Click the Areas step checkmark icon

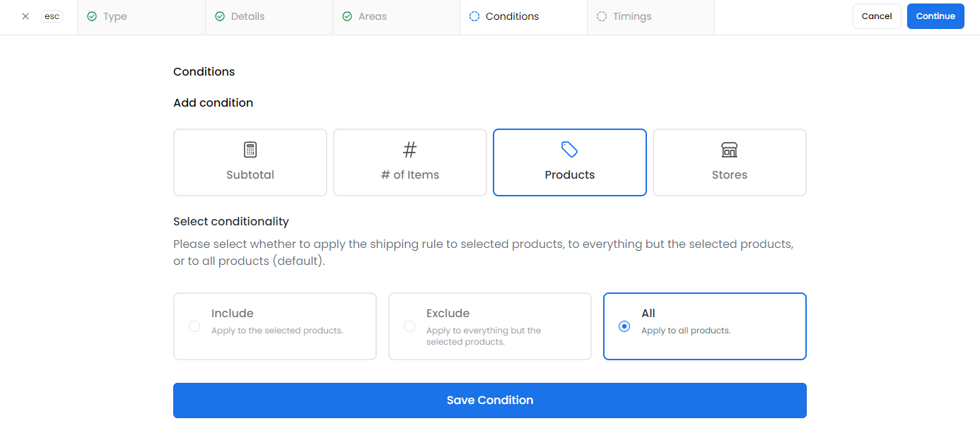tap(347, 16)
